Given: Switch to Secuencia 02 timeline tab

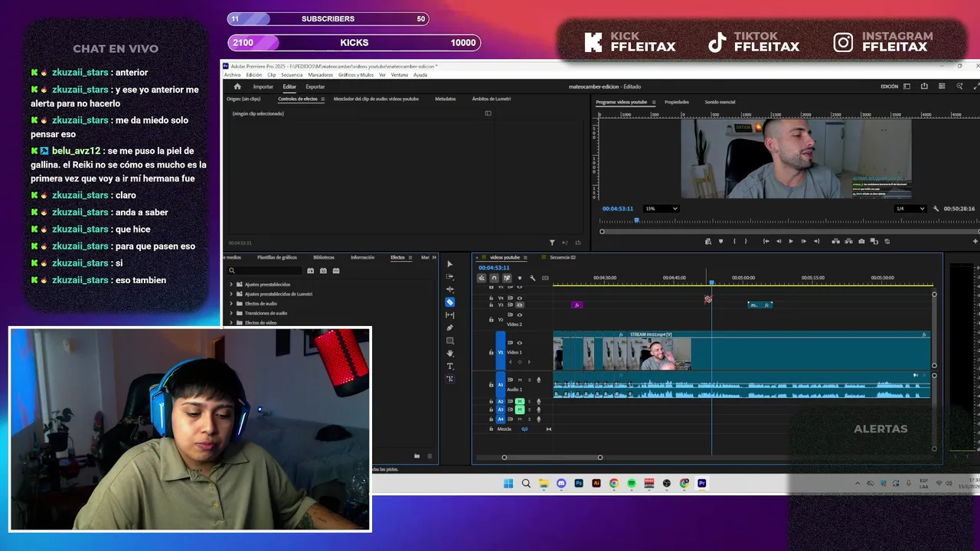Looking at the screenshot, I should tap(563, 257).
